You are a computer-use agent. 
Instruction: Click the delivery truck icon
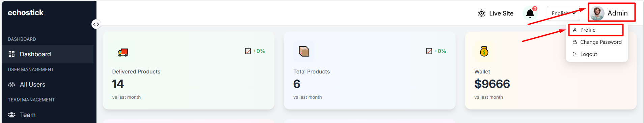point(123,52)
